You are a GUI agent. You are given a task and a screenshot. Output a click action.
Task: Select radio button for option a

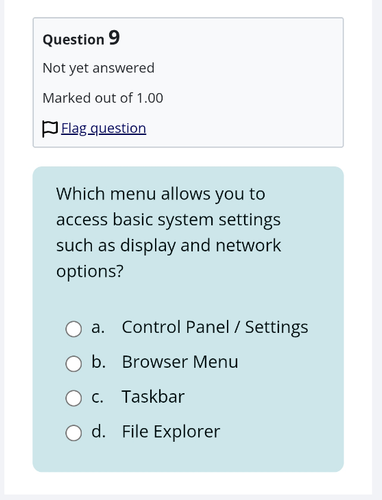point(74,329)
